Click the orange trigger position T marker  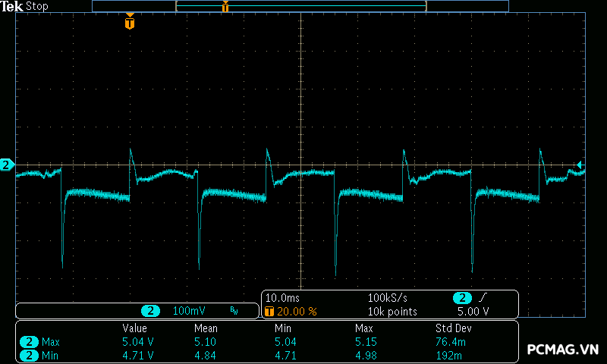130,24
